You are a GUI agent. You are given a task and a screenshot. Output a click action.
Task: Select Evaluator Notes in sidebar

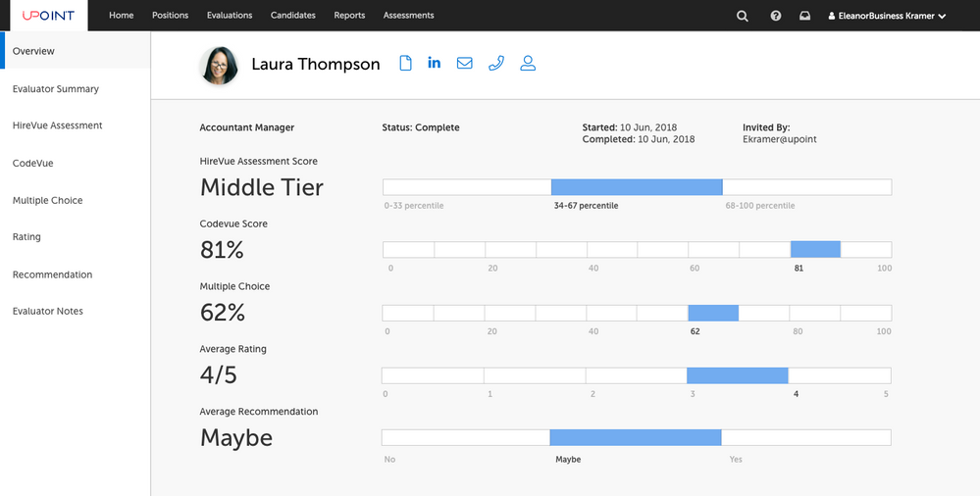tap(48, 312)
